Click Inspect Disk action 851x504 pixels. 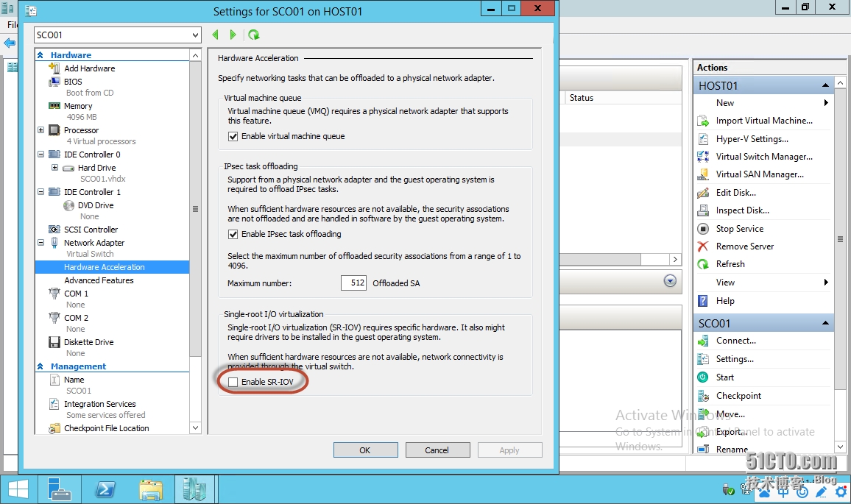(742, 210)
